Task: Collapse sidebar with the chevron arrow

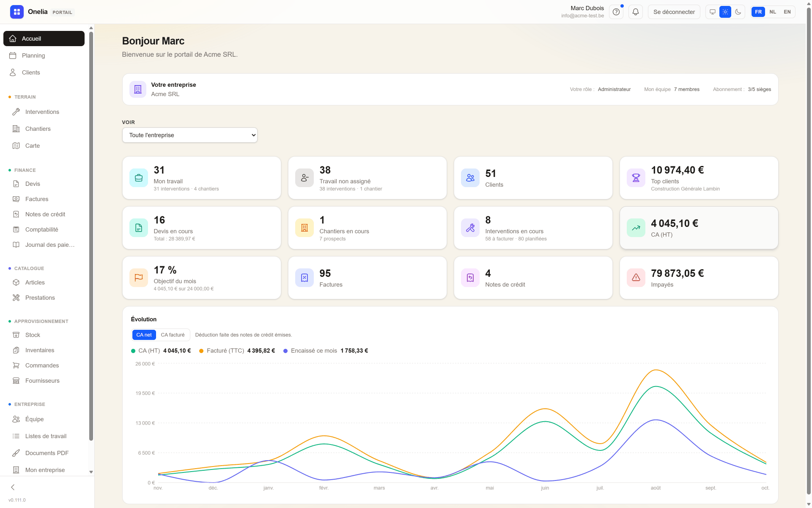Action: (x=13, y=487)
